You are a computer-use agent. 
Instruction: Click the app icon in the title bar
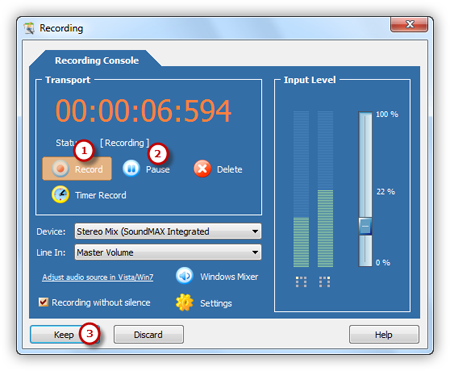point(29,28)
